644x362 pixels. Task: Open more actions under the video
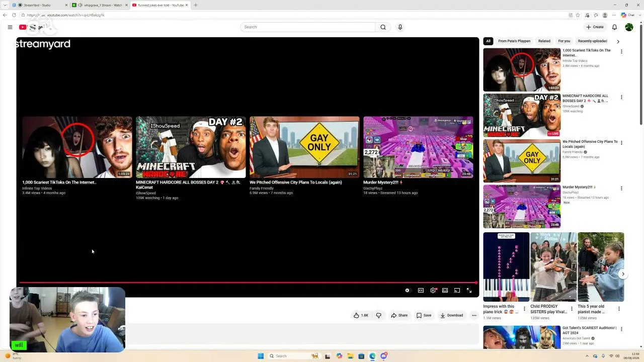pos(474,315)
